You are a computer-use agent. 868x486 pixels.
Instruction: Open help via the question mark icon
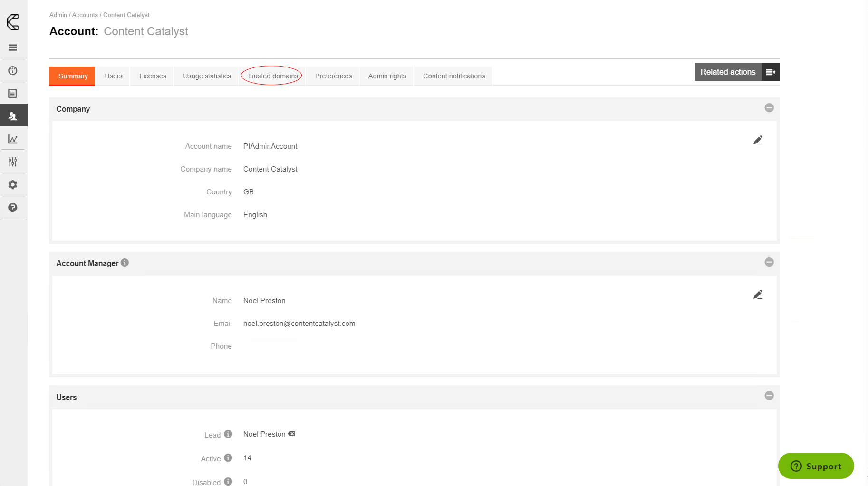[13, 207]
